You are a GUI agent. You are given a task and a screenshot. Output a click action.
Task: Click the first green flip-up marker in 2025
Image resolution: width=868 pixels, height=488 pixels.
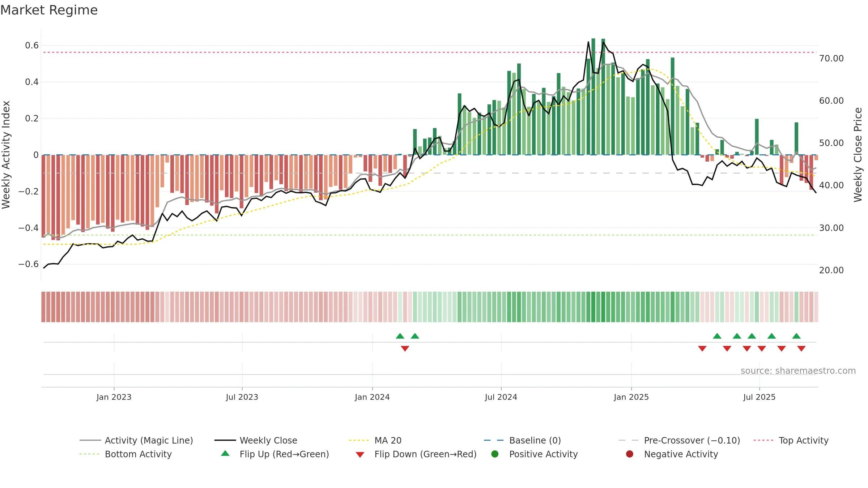717,336
